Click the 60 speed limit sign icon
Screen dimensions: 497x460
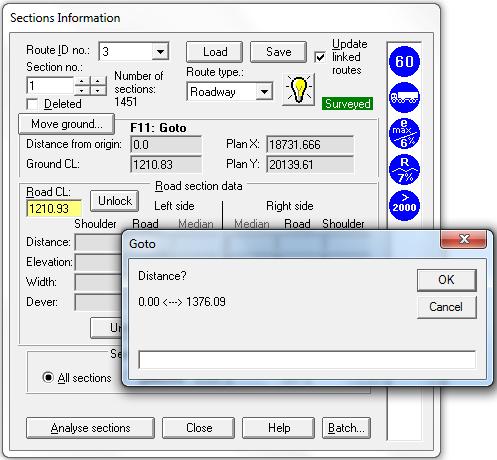[404, 61]
